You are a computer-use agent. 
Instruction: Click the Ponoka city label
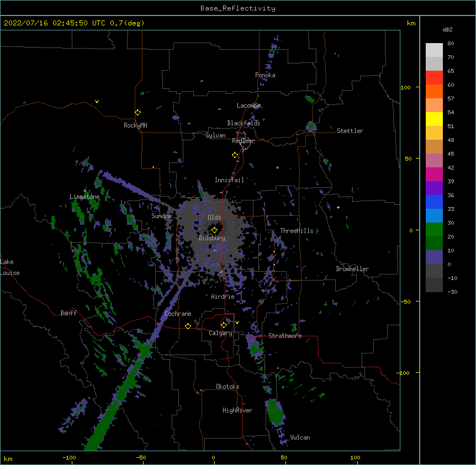point(265,75)
